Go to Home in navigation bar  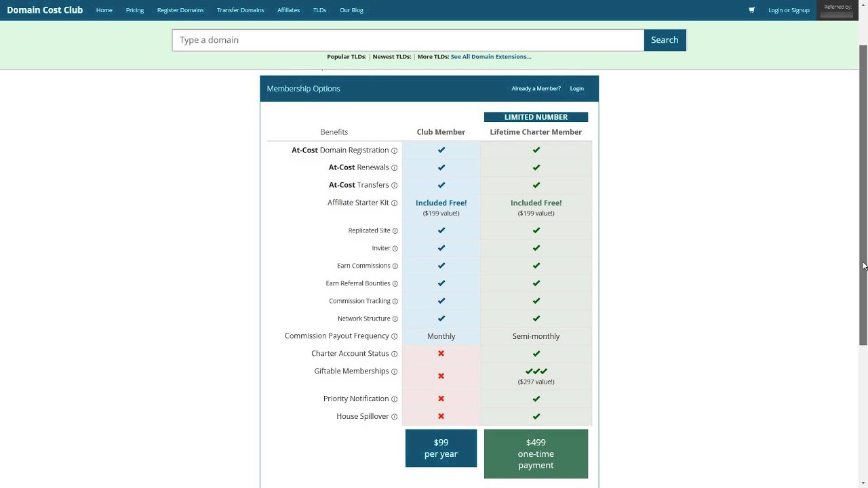[x=104, y=10]
